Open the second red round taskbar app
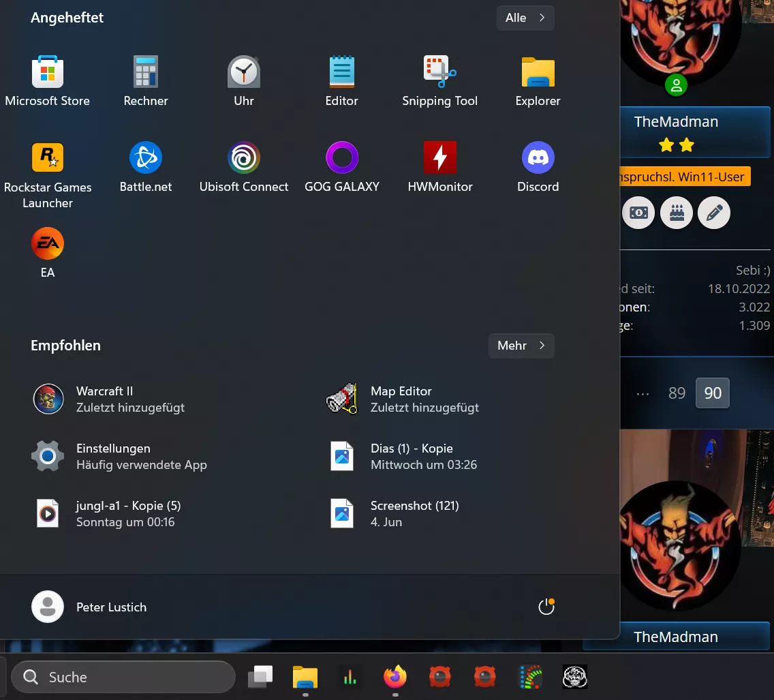Image resolution: width=774 pixels, height=700 pixels. pyautogui.click(x=484, y=677)
